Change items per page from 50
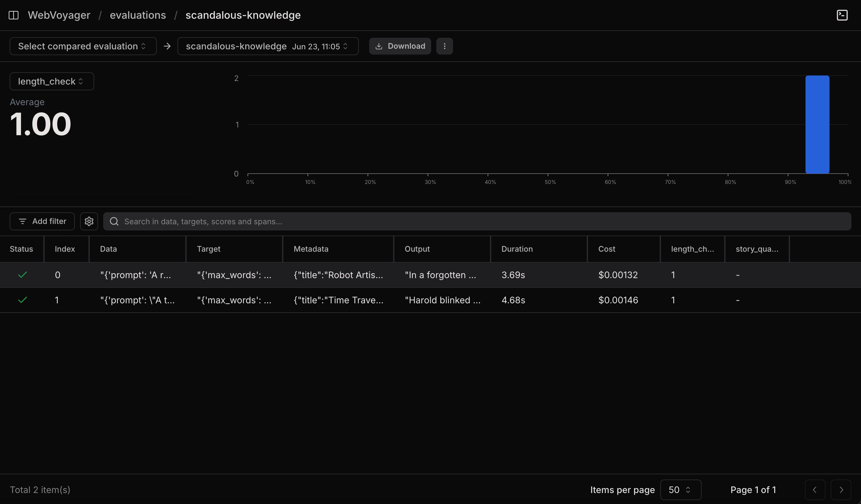This screenshot has height=504, width=861. tap(681, 490)
